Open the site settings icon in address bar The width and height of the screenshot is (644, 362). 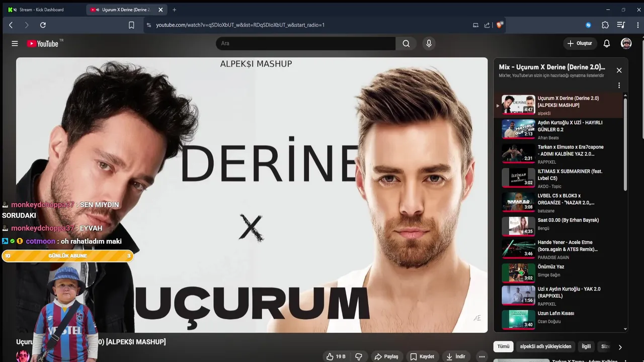pyautogui.click(x=148, y=25)
